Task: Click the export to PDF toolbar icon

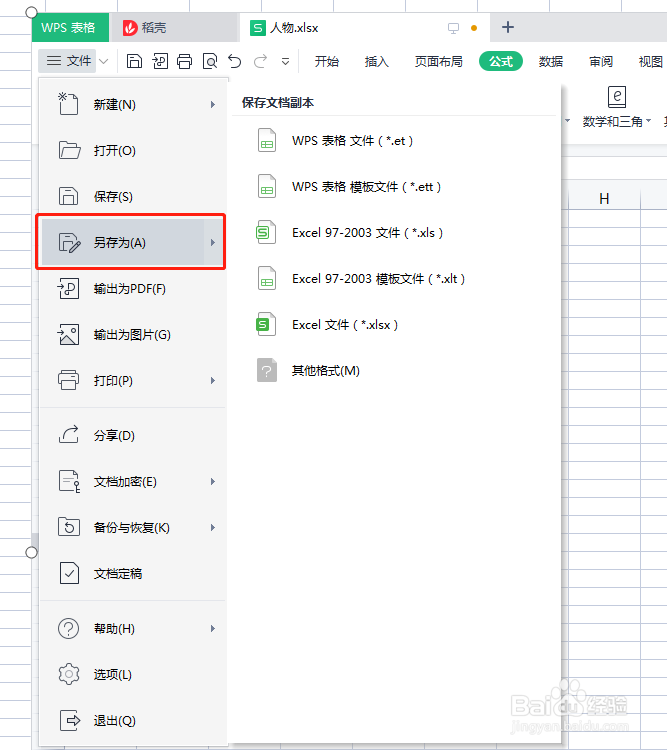Action: [x=160, y=61]
